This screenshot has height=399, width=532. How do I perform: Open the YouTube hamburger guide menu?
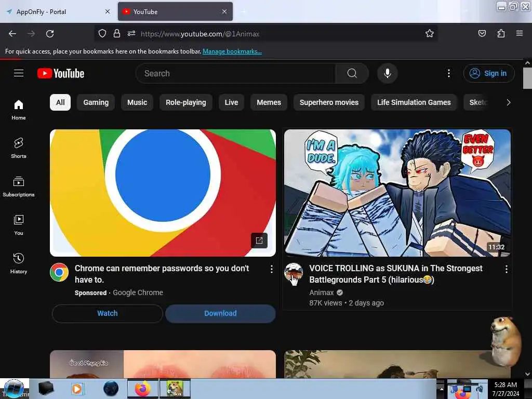coord(19,73)
